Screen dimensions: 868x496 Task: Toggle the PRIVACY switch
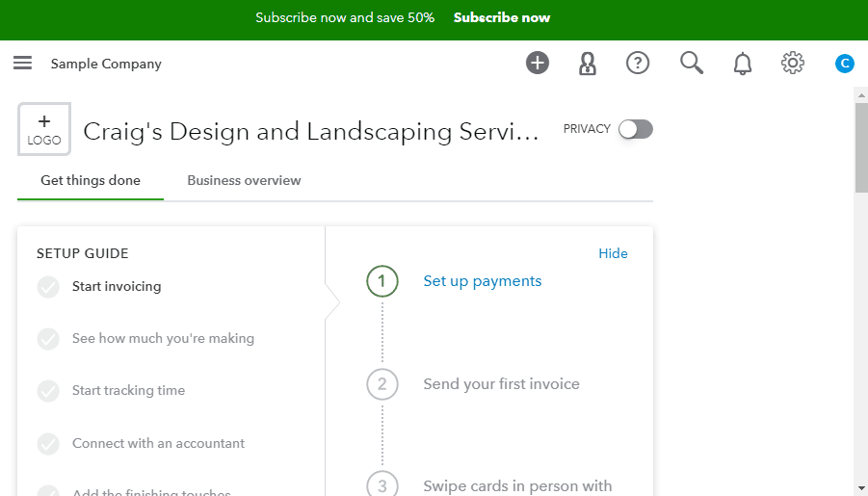tap(636, 129)
